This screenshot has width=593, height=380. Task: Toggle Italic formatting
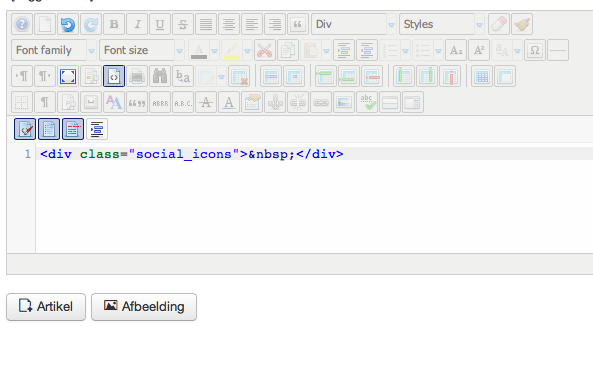137,25
